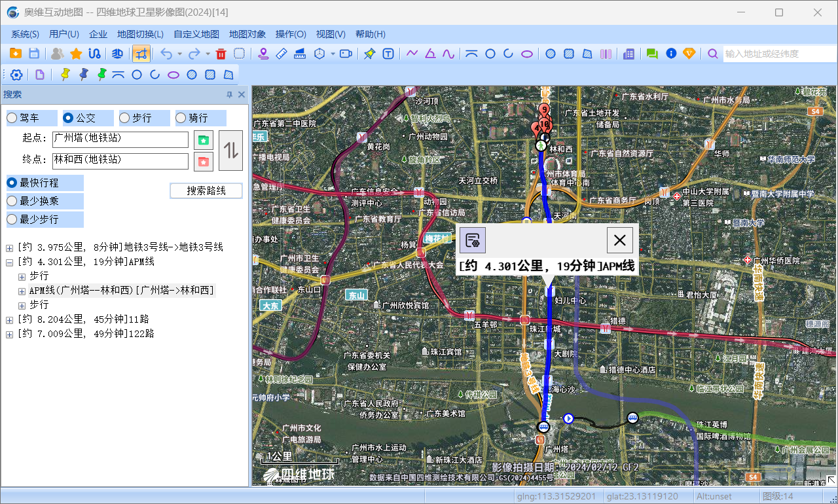Open the 视图(V) menu
The height and width of the screenshot is (504, 838).
point(331,34)
